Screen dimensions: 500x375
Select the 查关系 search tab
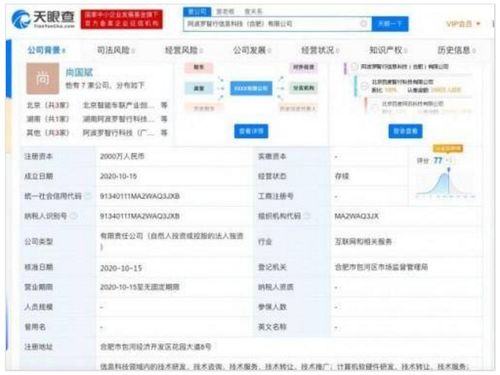pyautogui.click(x=253, y=12)
